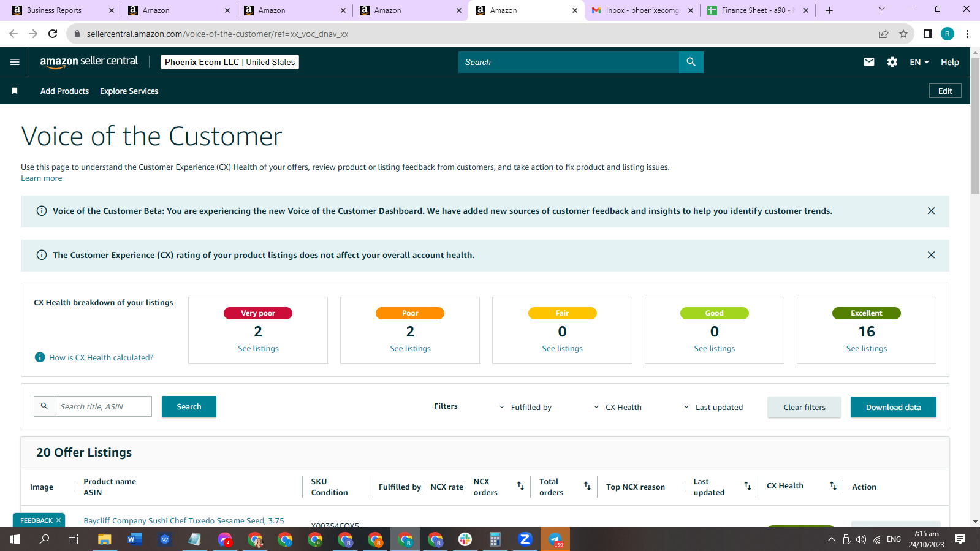Open the Help menu link
Image resolution: width=980 pixels, height=551 pixels.
click(950, 62)
